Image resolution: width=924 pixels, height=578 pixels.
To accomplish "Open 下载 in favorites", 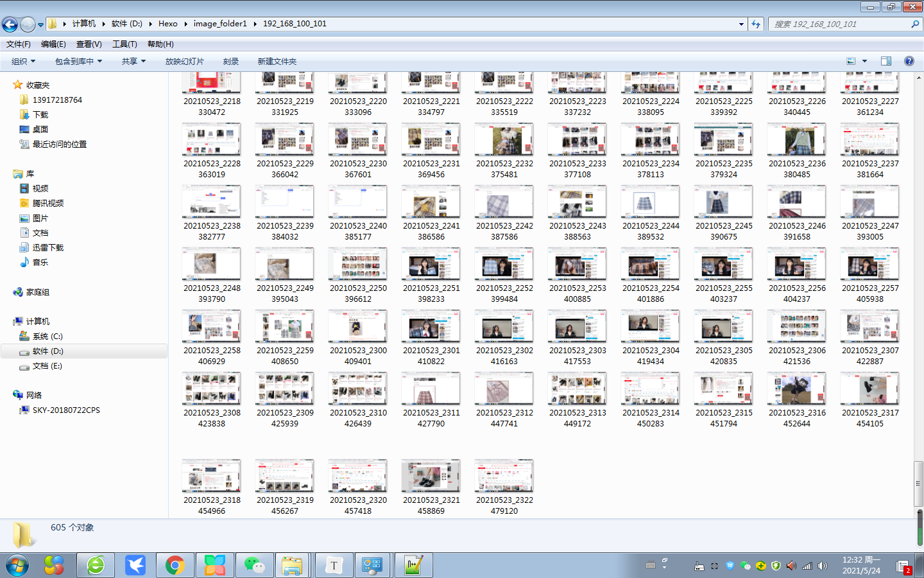I will coord(40,114).
